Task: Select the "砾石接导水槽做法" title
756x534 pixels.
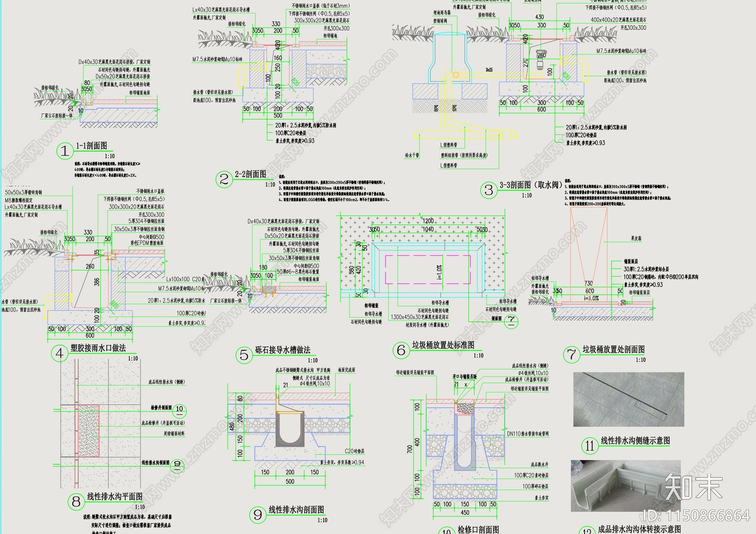Action: tap(283, 350)
